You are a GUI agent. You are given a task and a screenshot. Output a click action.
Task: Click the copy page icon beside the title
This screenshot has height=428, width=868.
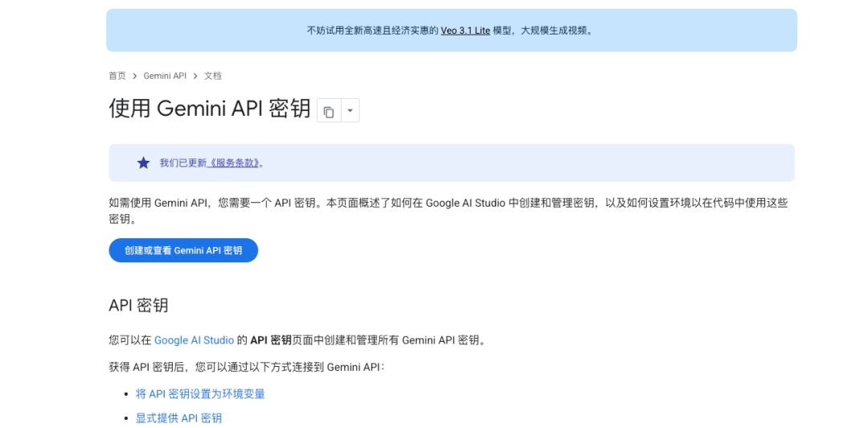tap(329, 111)
